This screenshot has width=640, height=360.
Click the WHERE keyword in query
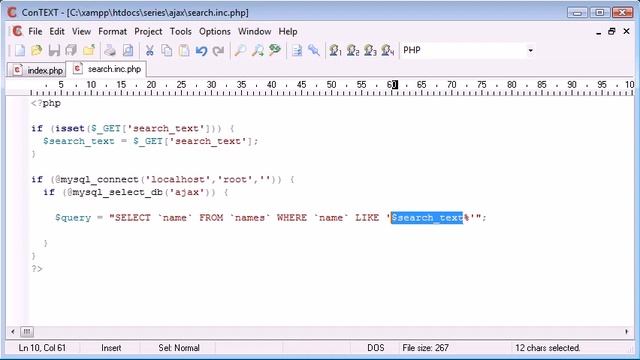(292, 218)
